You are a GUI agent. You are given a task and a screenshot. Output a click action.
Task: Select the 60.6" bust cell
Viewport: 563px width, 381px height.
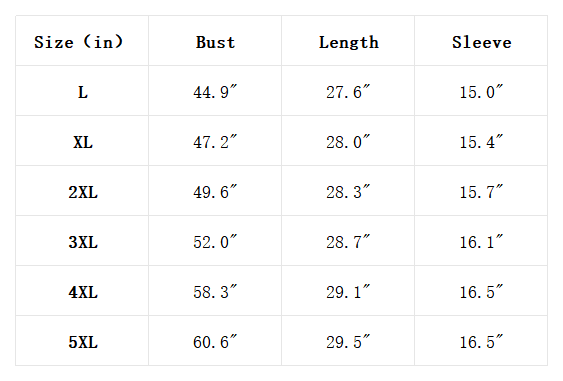coord(215,341)
